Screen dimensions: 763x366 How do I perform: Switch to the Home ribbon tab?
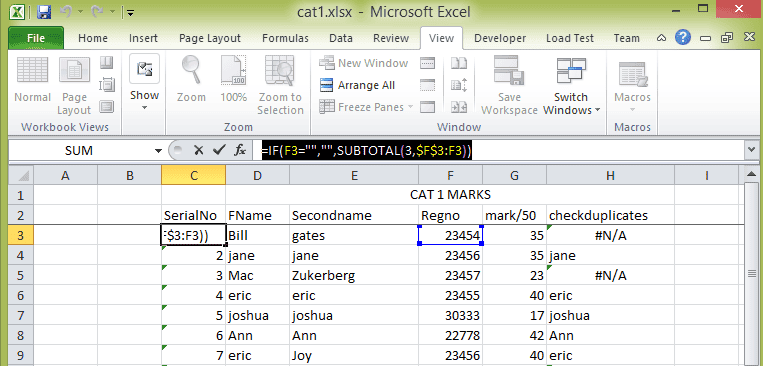point(93,38)
